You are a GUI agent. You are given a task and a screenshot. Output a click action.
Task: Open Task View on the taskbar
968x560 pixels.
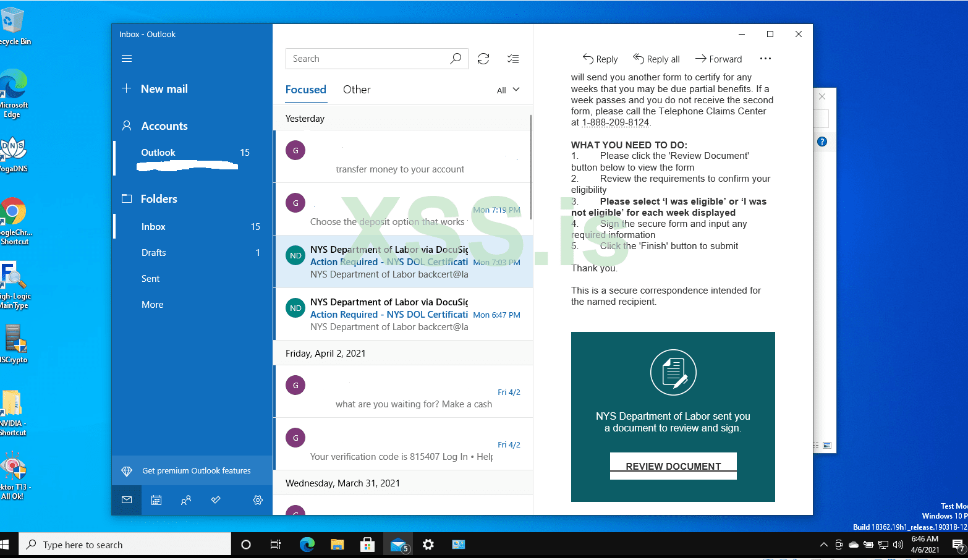pos(276,545)
